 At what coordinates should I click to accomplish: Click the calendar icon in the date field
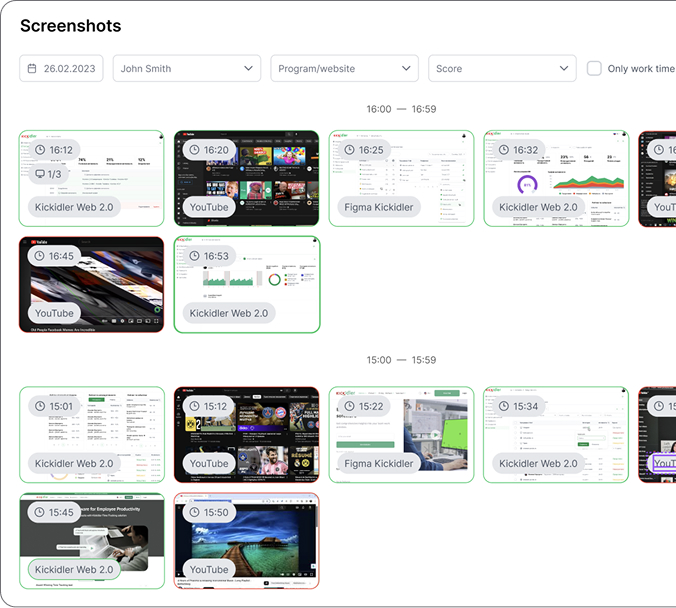pyautogui.click(x=32, y=69)
